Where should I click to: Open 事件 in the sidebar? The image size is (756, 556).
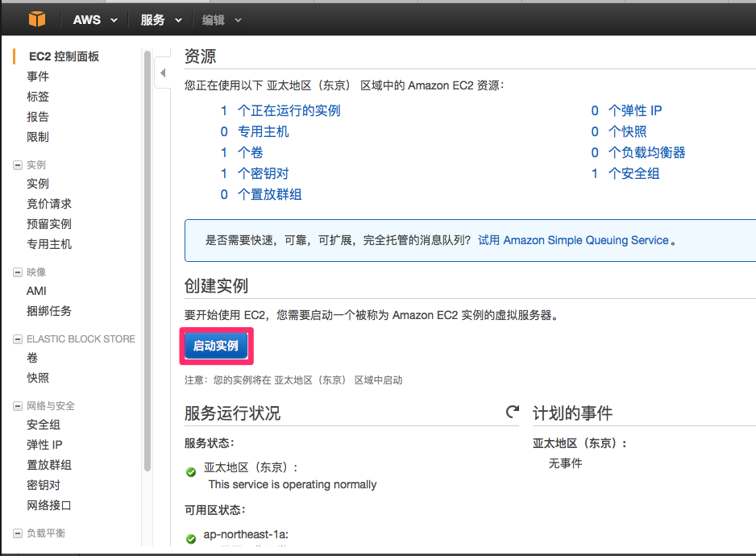38,77
